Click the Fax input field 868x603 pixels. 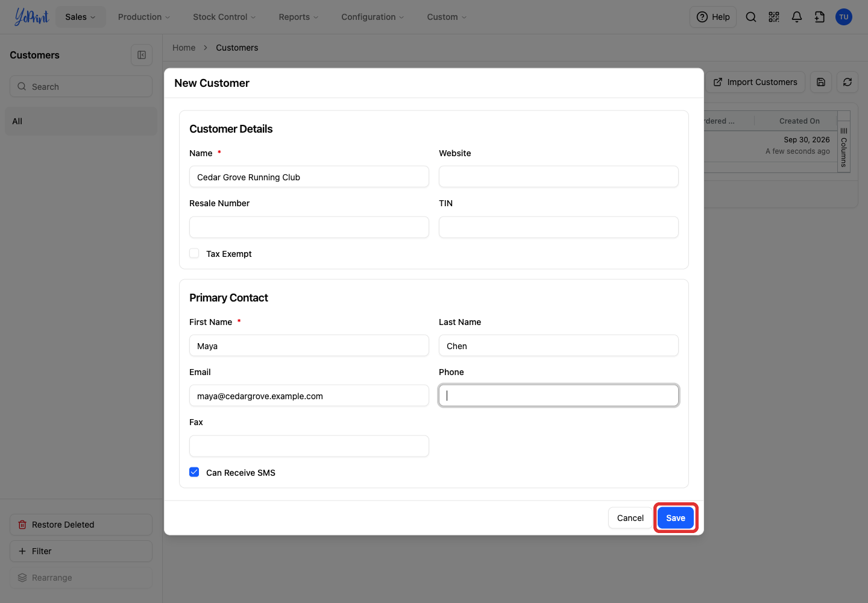click(309, 446)
